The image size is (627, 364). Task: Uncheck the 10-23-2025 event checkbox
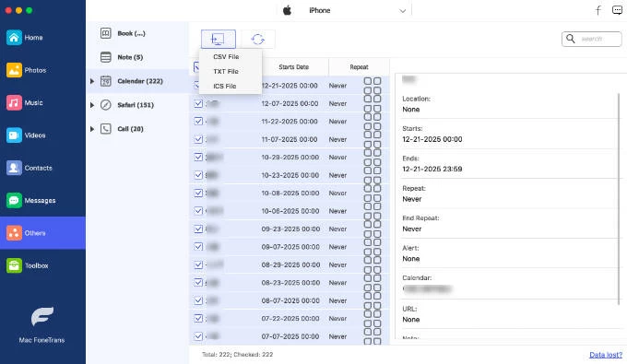coord(198,175)
